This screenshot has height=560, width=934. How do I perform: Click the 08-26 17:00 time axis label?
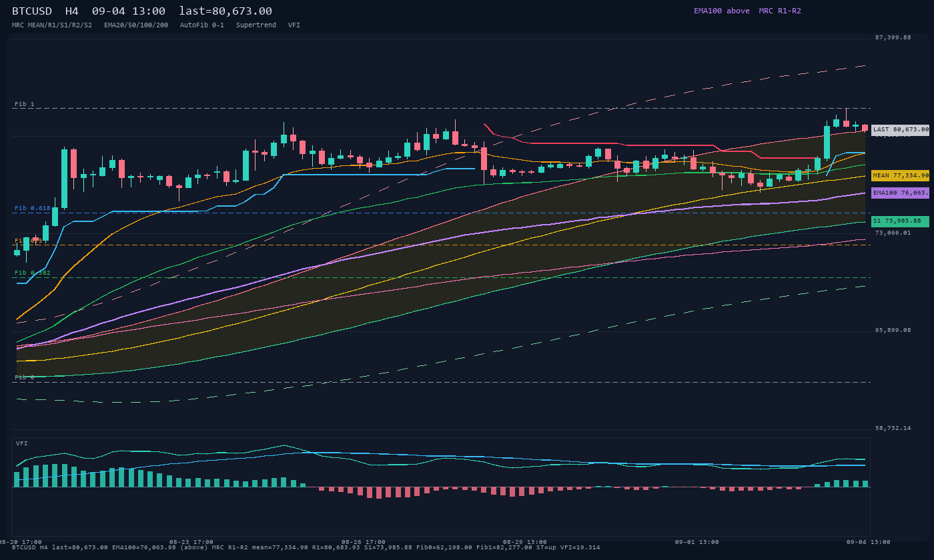pos(364,542)
